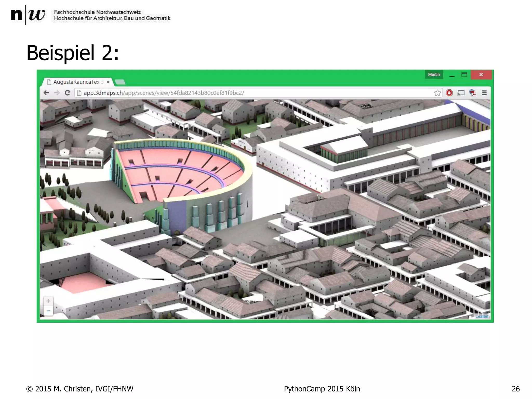This screenshot has width=532, height=399.
Task: Open the extension icon beside cast
Action: pyautogui.click(x=473, y=93)
